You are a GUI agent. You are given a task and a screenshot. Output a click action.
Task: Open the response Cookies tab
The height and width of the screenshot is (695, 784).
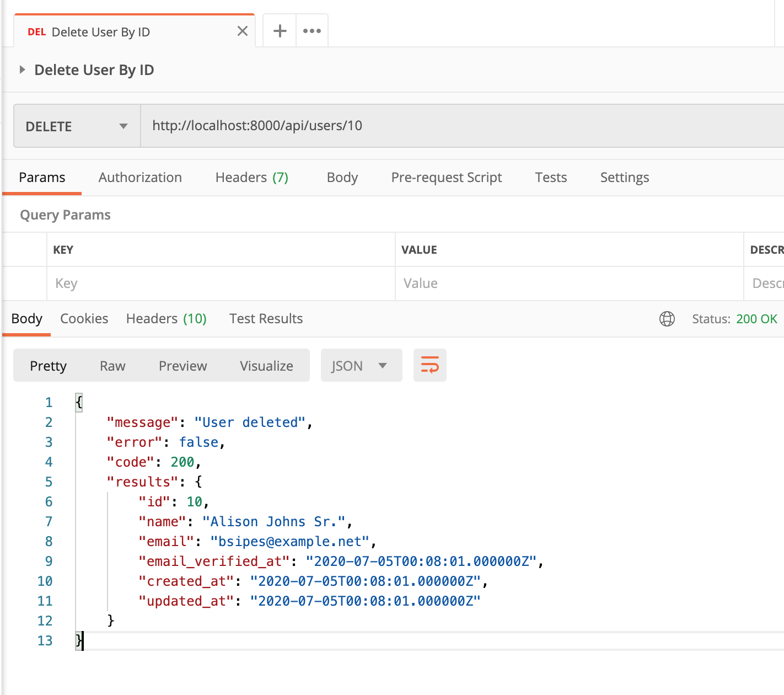click(84, 319)
